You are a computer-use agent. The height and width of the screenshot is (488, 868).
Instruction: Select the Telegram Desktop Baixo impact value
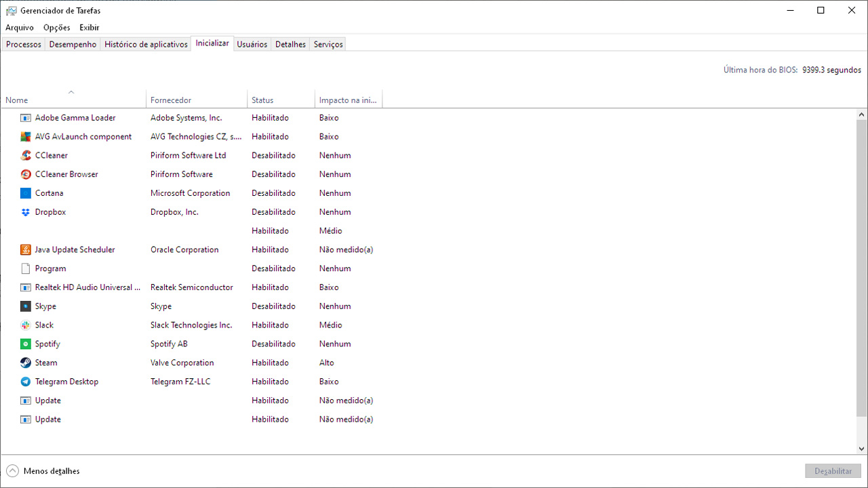[329, 382]
